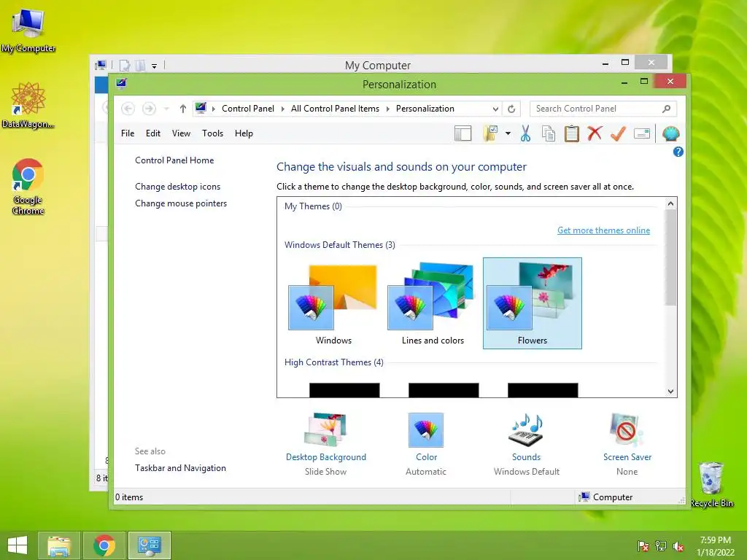Open the Edit menu
Screen dimensions: 747x560
153,133
